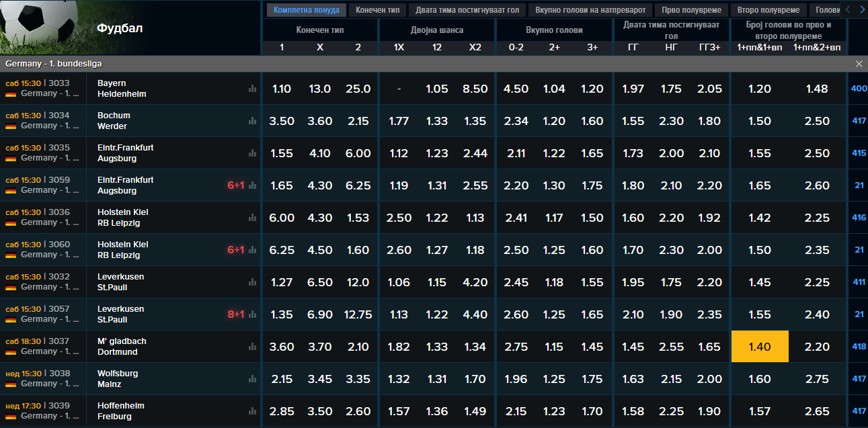Click the left arrow beside market tabs
The image size is (868, 428).
[x=847, y=9]
